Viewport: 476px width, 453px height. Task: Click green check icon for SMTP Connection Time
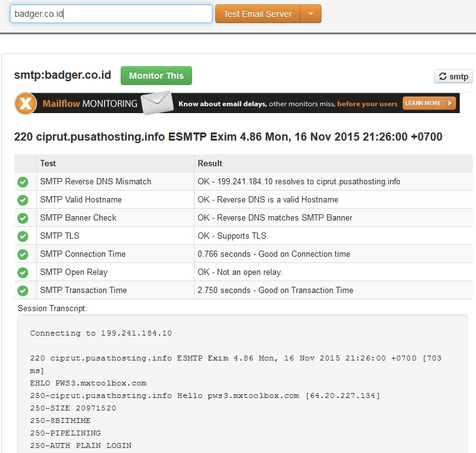coord(23,254)
